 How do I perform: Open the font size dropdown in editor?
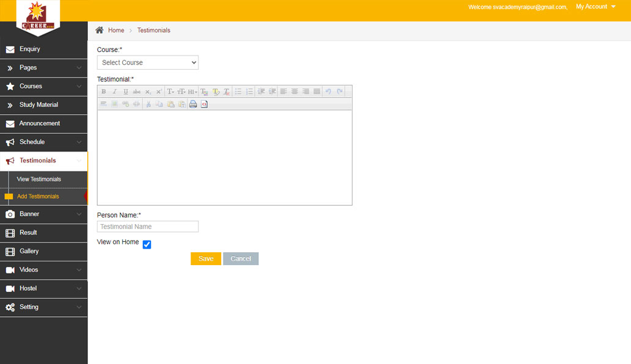pyautogui.click(x=181, y=92)
